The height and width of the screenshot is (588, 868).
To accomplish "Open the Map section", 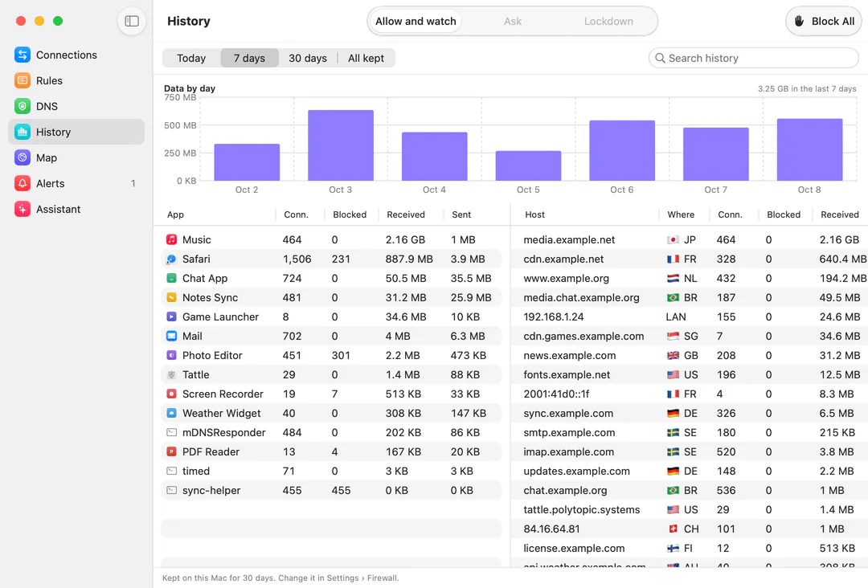I will tap(76, 157).
